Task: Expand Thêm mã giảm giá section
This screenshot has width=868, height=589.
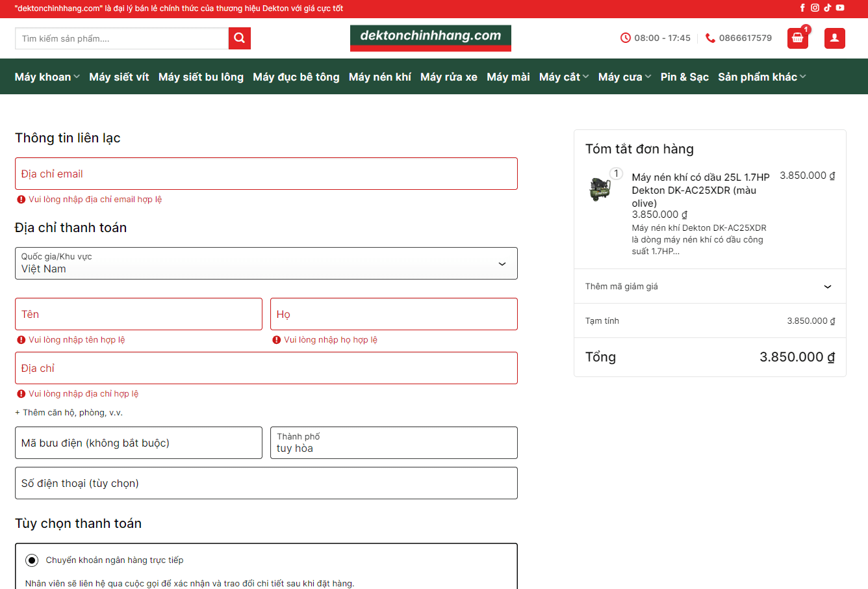Action: pyautogui.click(x=709, y=287)
